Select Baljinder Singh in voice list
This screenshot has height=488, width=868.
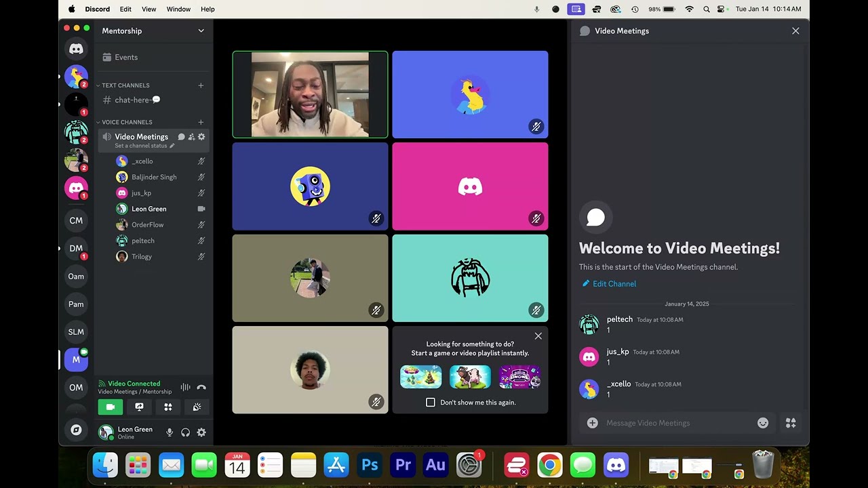(161, 177)
